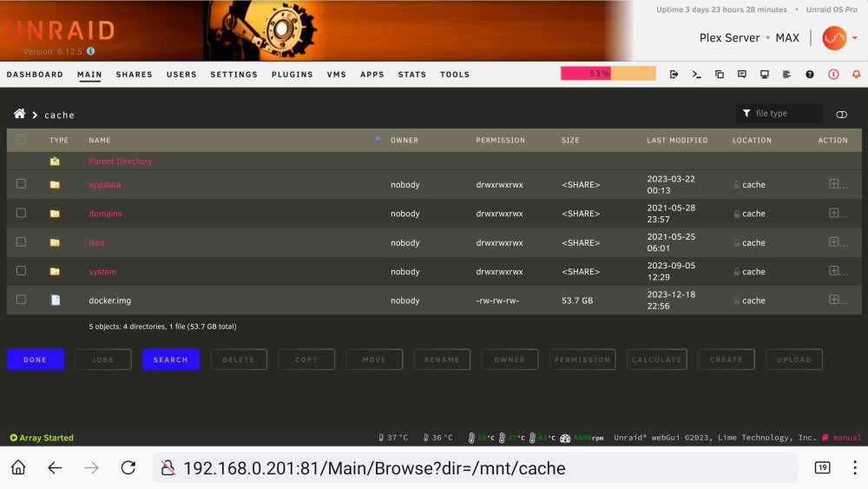The image size is (868, 489).
Task: Click the domains folder icon
Action: pos(55,213)
